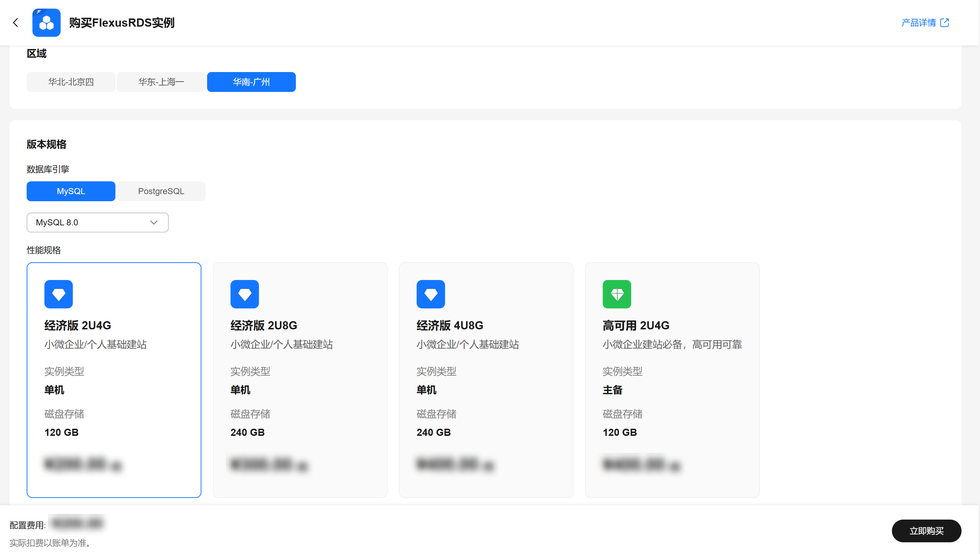Click the 单机 instance type on 经济版 2U8G
This screenshot has width=980, height=554.
(240, 390)
